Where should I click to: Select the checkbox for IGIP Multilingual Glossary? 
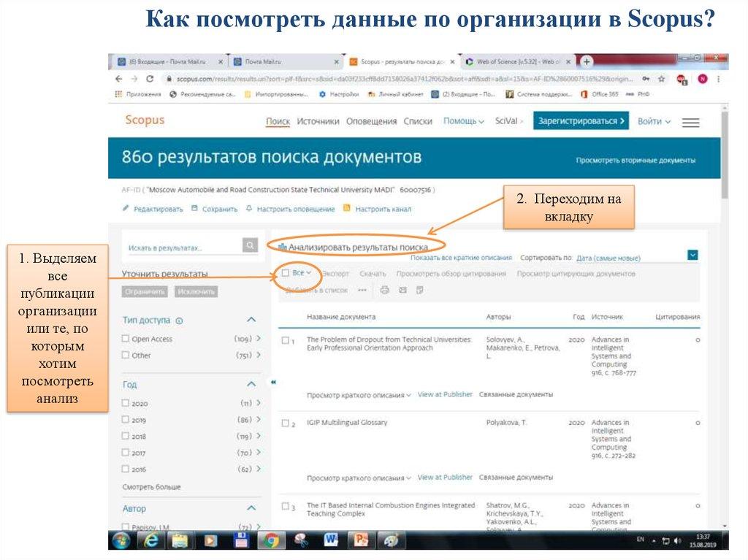click(285, 423)
